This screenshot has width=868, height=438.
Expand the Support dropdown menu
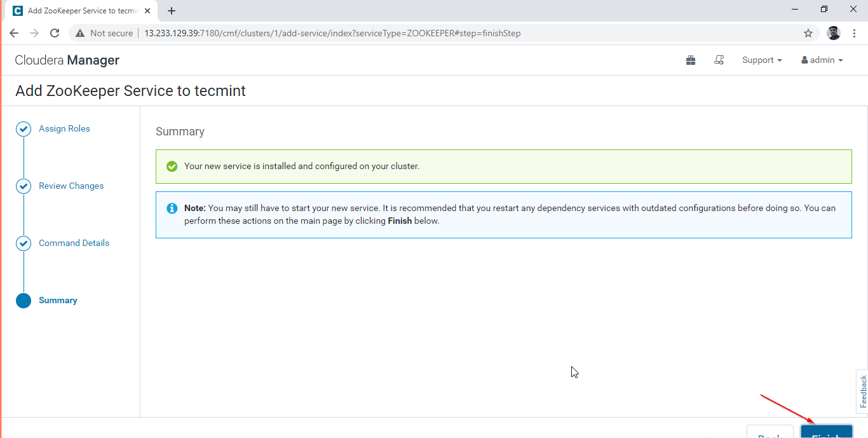tap(762, 60)
